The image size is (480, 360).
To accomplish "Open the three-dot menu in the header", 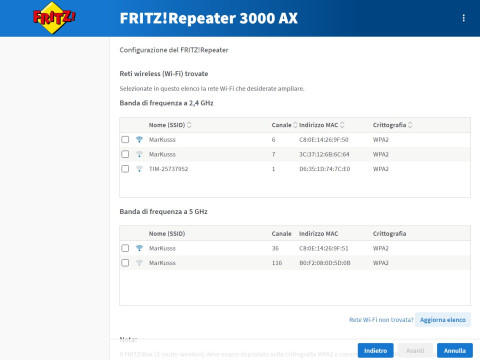I will 463,18.
